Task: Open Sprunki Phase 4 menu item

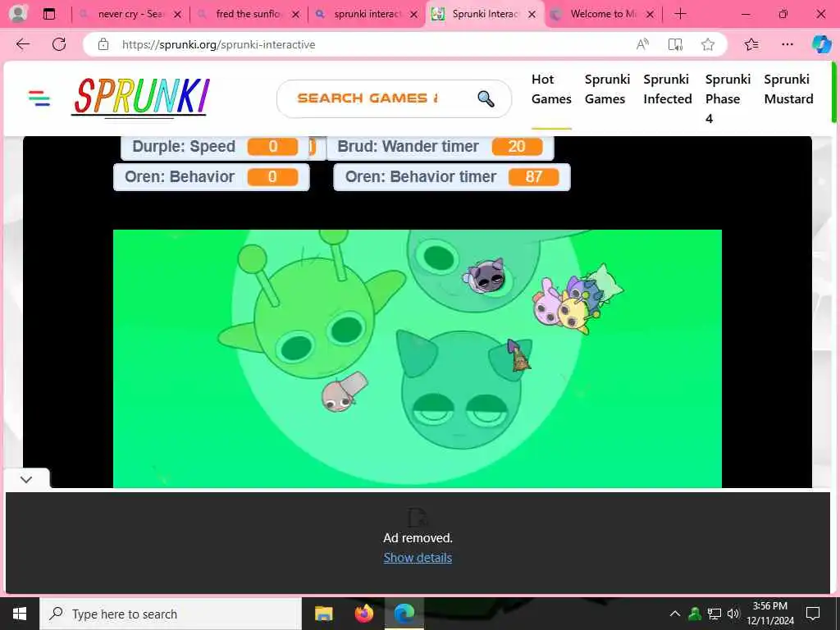Action: (x=728, y=98)
